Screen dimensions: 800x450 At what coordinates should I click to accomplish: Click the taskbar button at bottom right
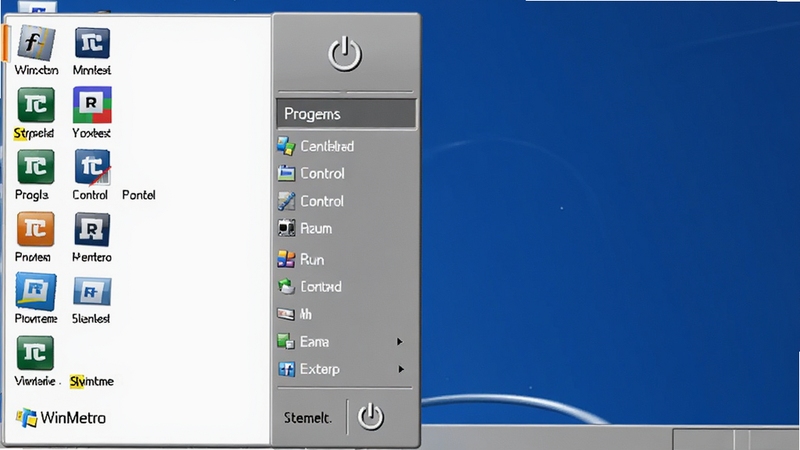tap(705, 439)
